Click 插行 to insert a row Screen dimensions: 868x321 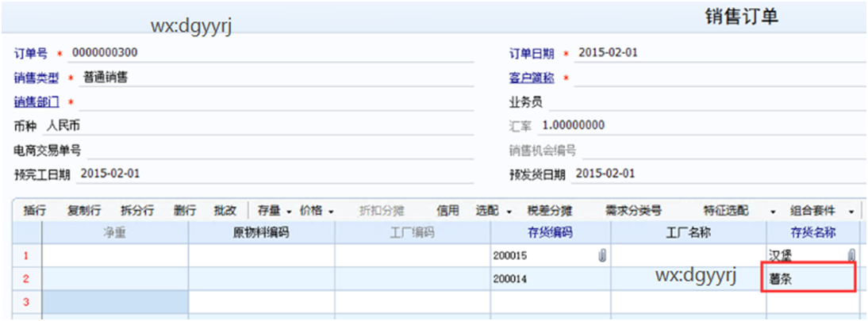[x=34, y=211]
